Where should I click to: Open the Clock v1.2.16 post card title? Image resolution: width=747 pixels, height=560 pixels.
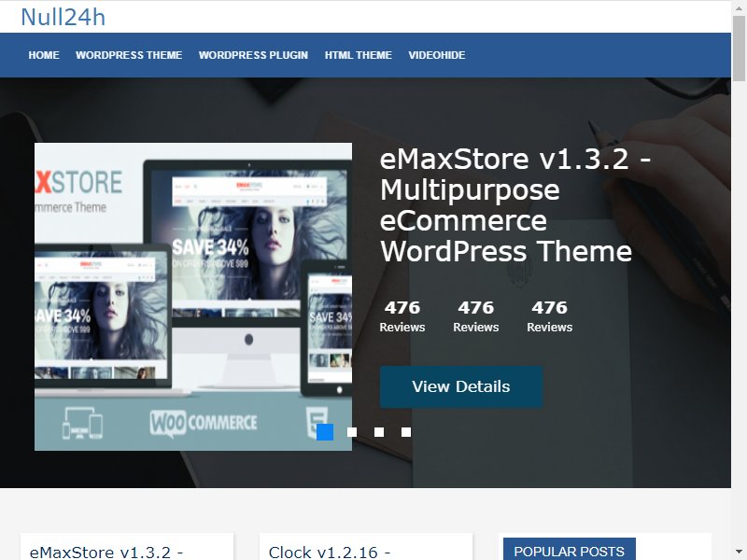point(330,552)
